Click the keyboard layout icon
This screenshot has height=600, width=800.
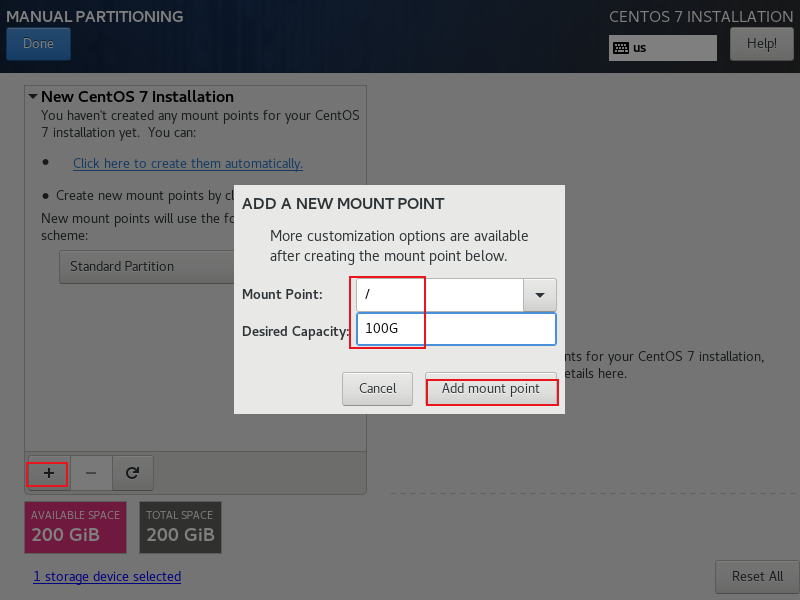click(x=621, y=48)
